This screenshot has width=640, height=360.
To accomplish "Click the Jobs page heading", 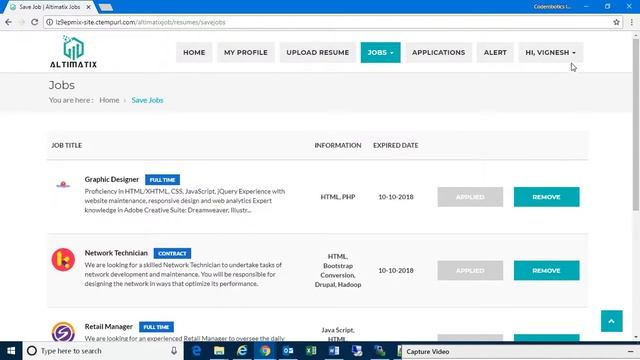I will point(62,85).
